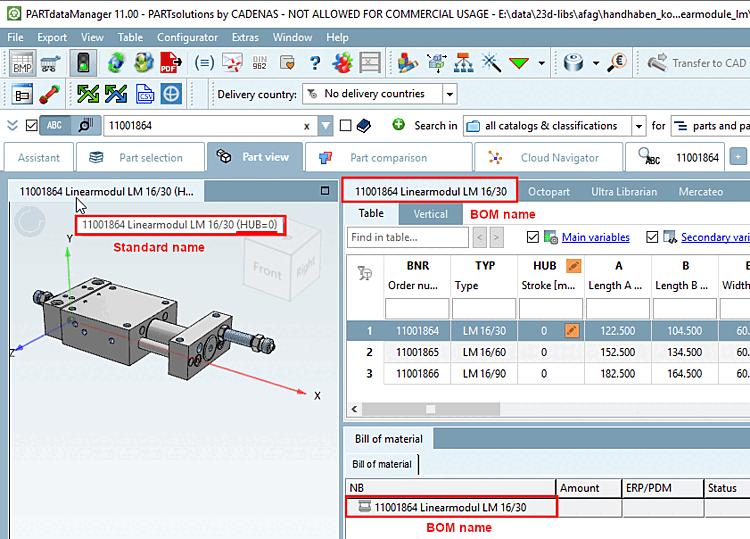Click the table filter icon left of BNR
The width and height of the screenshot is (750, 539).
pos(364,273)
